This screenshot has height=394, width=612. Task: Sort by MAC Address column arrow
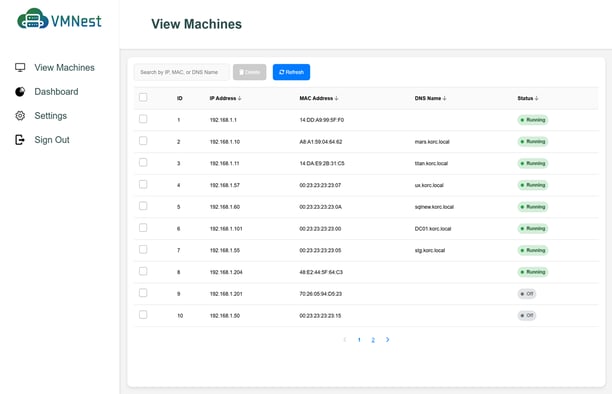point(336,98)
